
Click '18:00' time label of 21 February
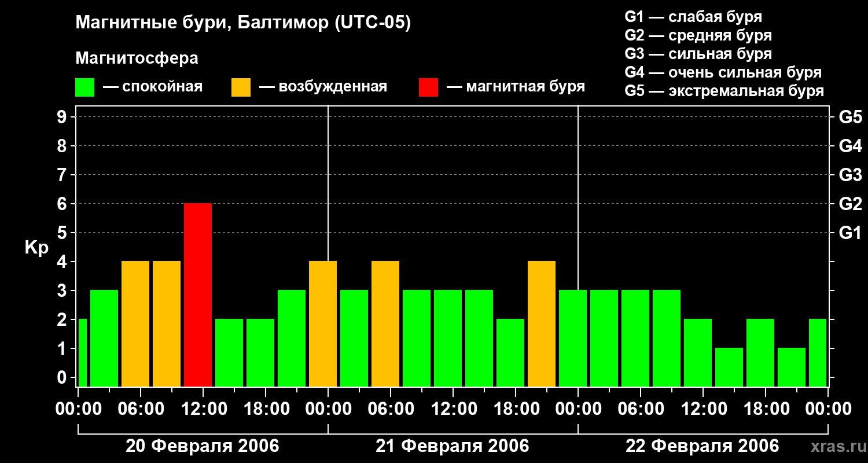coord(516,409)
